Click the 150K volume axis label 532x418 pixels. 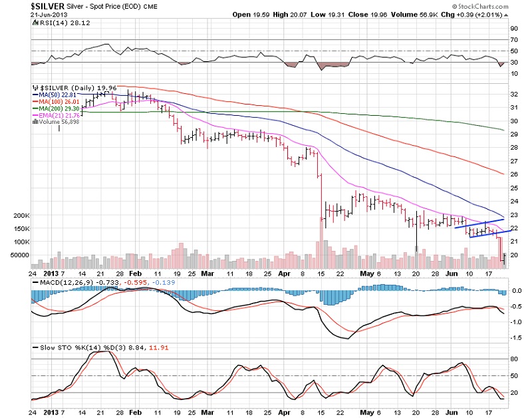[22, 228]
